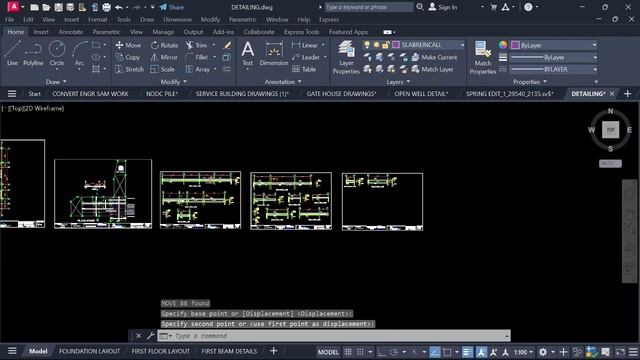The height and width of the screenshot is (360, 640).
Task: Select the Dimension tool
Action: 274,53
